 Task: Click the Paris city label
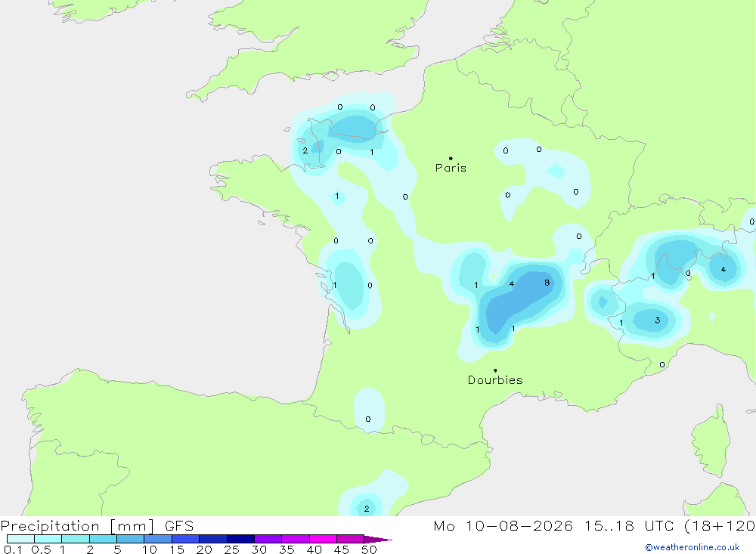pos(451,168)
